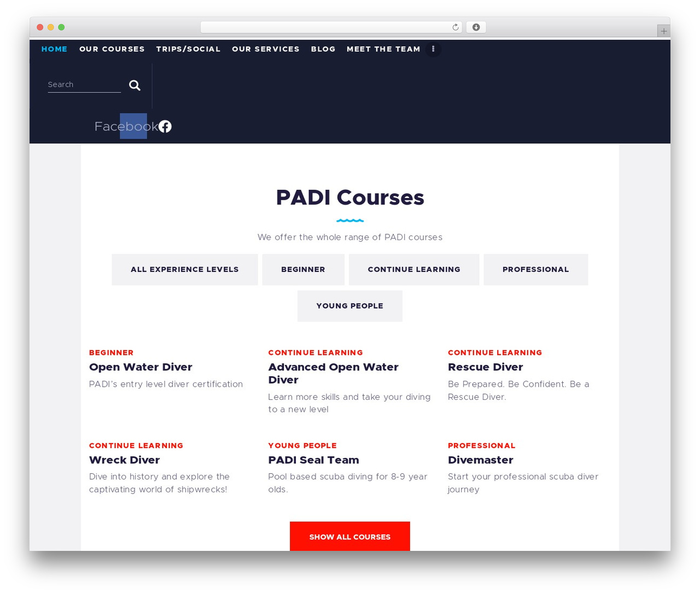This screenshot has width=700, height=593.
Task: Click Young People label above PADI Seal Team
Action: coord(302,446)
